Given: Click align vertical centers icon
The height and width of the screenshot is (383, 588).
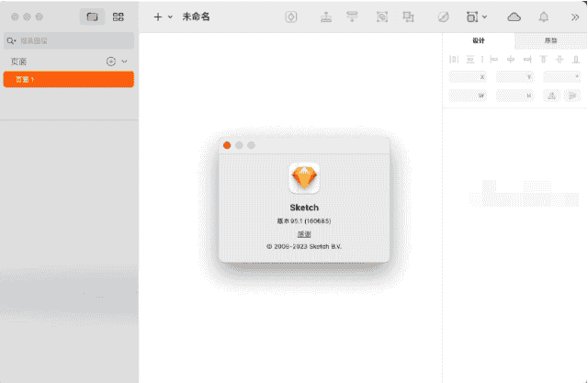Looking at the screenshot, I should tap(560, 59).
